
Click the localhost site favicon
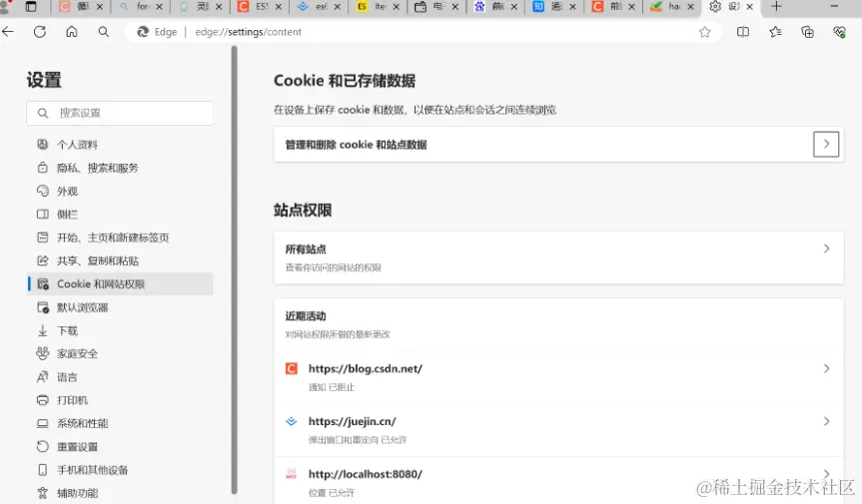[292, 474]
